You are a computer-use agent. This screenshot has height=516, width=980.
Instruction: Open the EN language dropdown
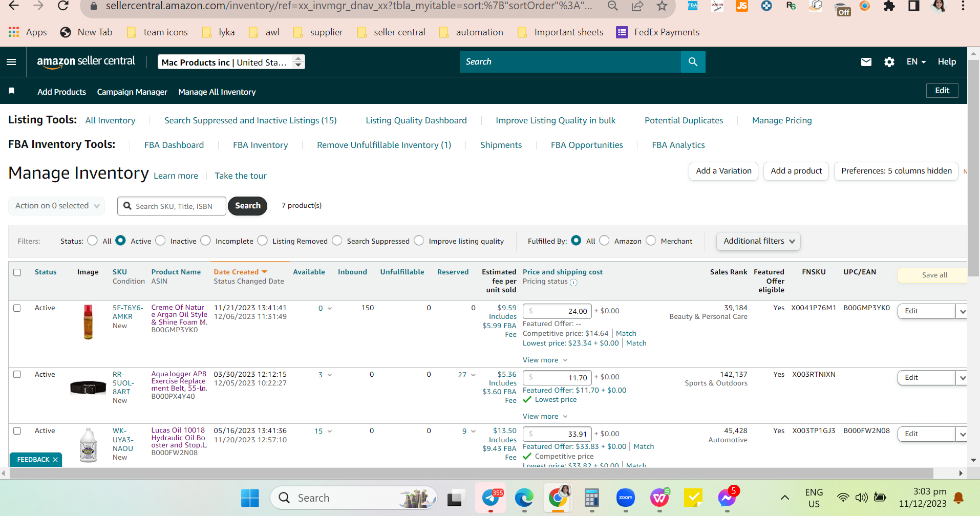(x=916, y=62)
